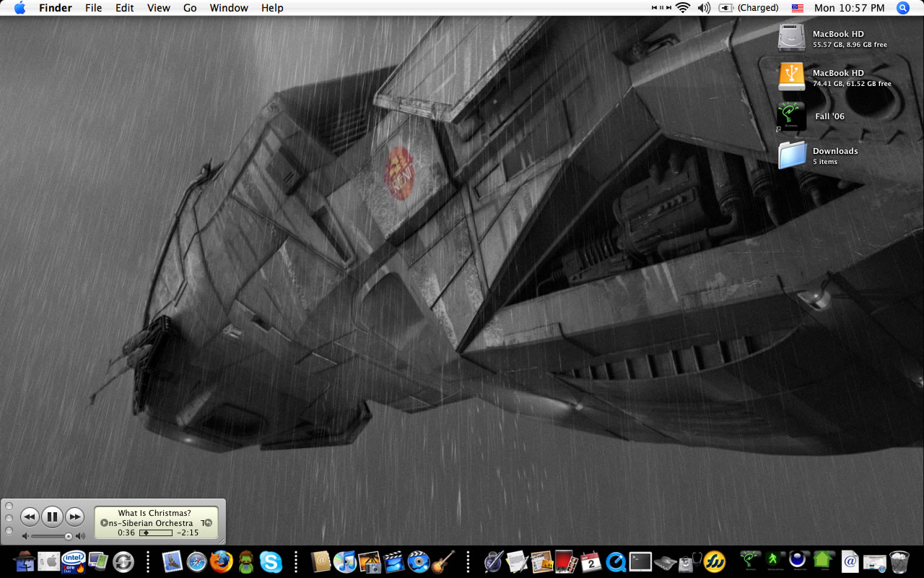Open the Go menu
This screenshot has width=924, height=578.
(x=190, y=8)
